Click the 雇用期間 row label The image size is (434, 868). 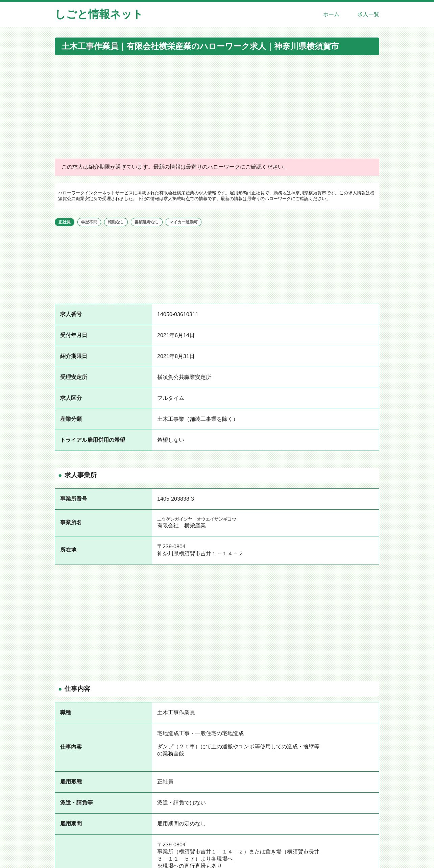[x=71, y=824]
